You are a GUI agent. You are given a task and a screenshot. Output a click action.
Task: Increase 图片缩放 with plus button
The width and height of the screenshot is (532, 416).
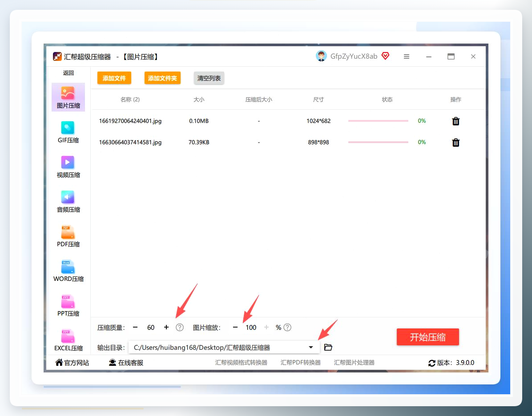point(266,328)
